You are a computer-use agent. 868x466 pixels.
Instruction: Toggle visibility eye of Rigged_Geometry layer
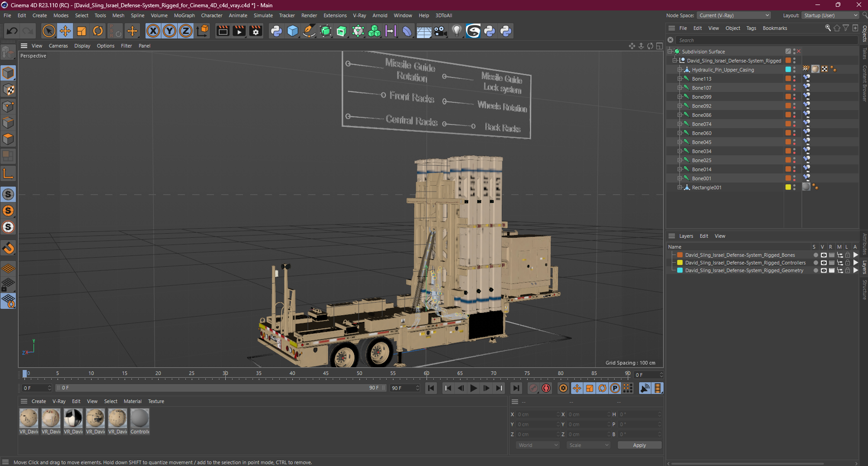pyautogui.click(x=824, y=270)
